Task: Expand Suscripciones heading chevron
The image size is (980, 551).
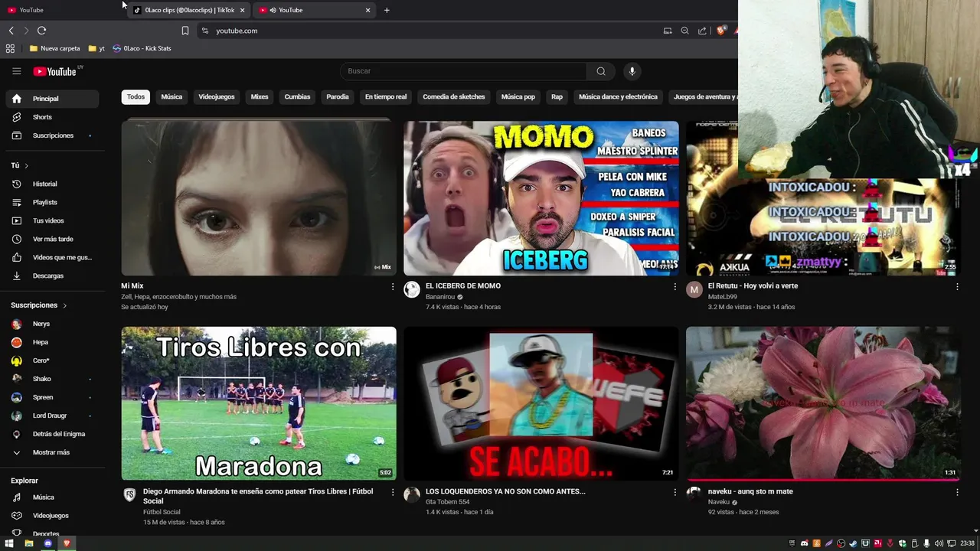Action: pos(64,305)
